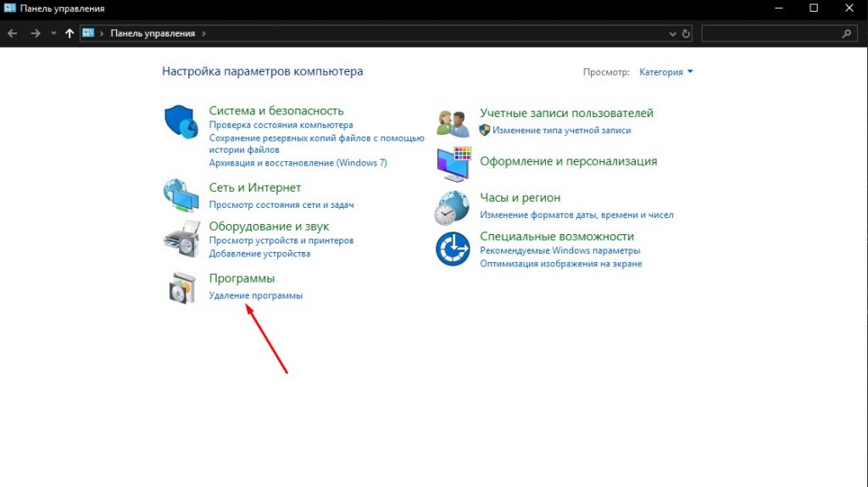Screen dimensions: 868x487
Task: Click the Control Panel icon in address bar
Action: click(x=88, y=33)
